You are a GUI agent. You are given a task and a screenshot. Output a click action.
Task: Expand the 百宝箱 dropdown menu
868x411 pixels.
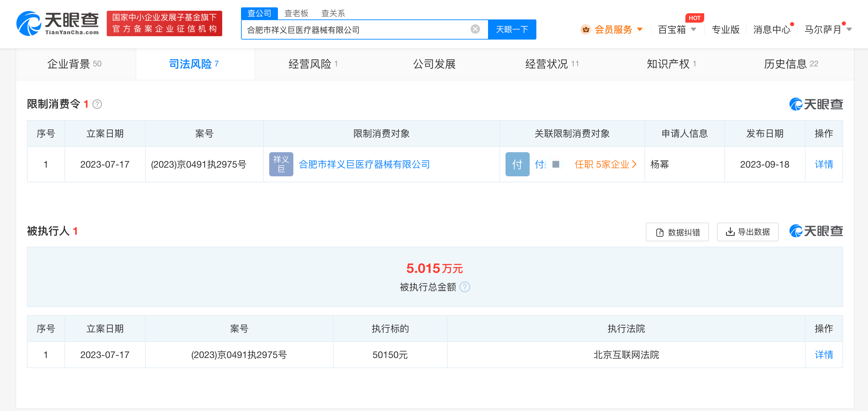tap(693, 30)
